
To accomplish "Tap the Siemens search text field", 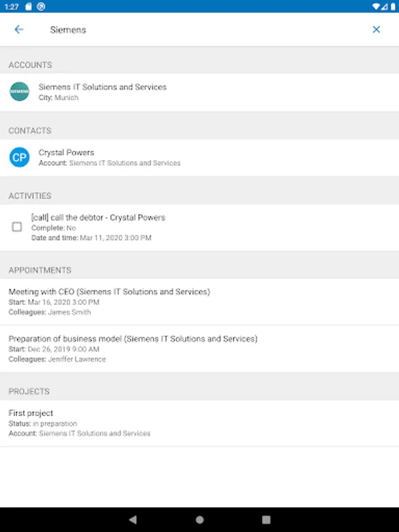I will coord(201,30).
